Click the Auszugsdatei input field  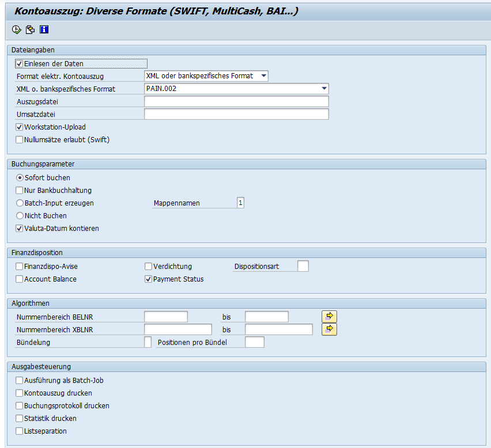click(236, 102)
